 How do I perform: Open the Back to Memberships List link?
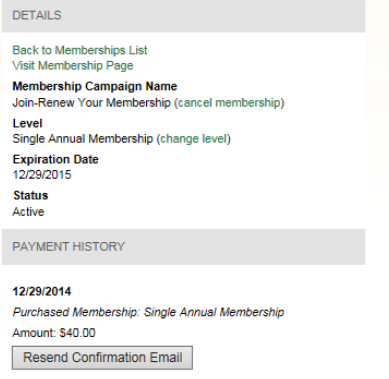pos(80,50)
